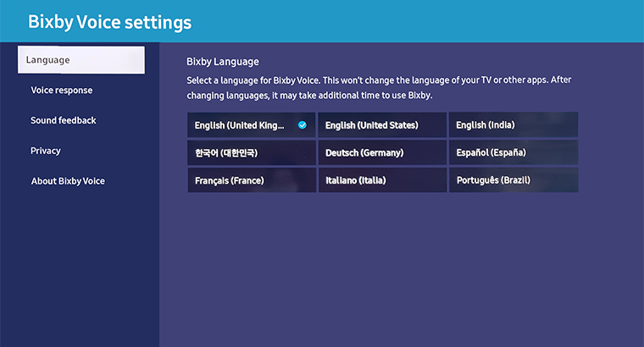Choose English (India) language
This screenshot has width=644, height=347.
point(514,125)
